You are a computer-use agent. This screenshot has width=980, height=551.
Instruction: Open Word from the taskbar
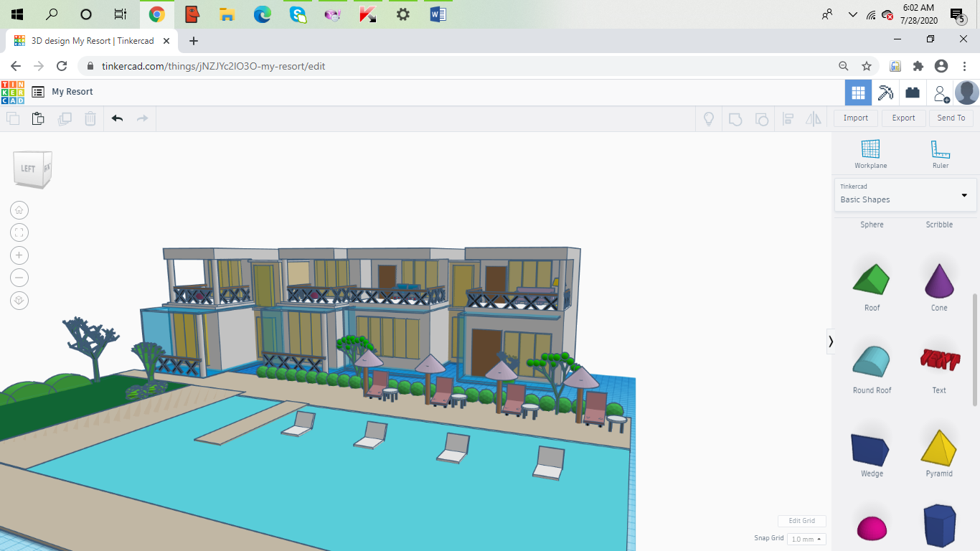click(438, 14)
